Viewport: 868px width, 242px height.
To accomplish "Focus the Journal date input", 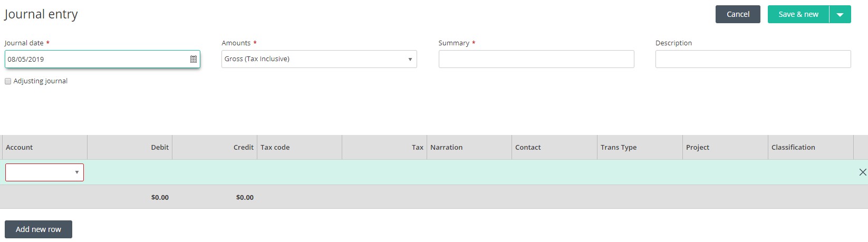I will click(x=95, y=59).
